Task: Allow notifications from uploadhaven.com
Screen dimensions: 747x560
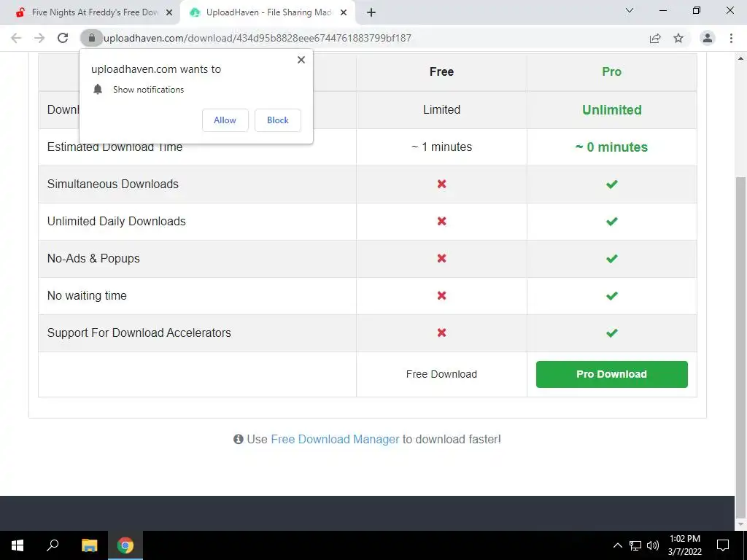Action: coord(225,120)
